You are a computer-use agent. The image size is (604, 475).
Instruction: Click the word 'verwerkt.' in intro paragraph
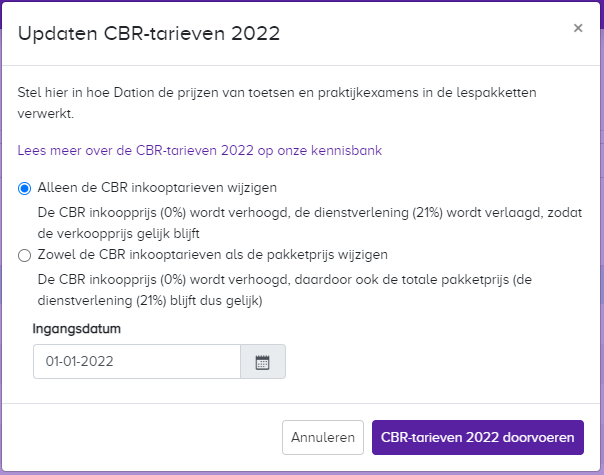pyautogui.click(x=45, y=114)
